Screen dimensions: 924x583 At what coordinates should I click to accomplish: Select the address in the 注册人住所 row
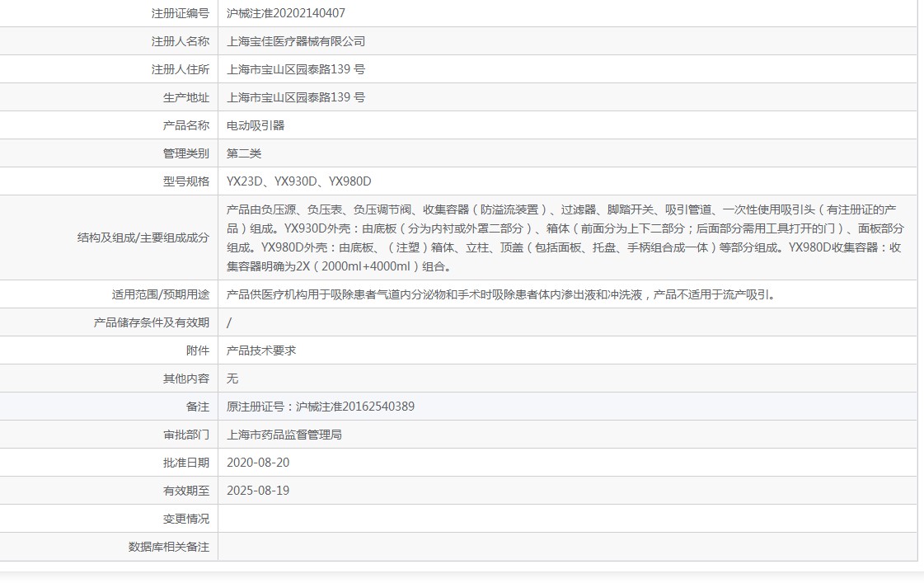[296, 69]
